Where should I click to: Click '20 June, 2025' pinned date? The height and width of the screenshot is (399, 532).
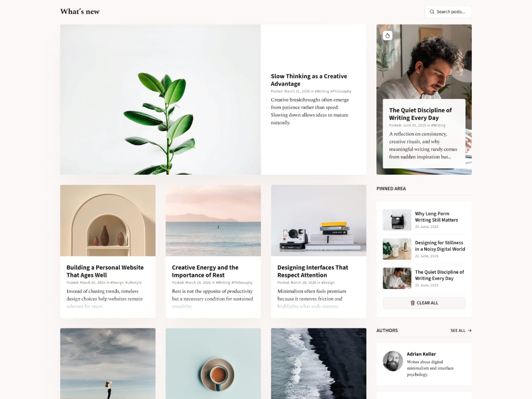[x=426, y=227]
